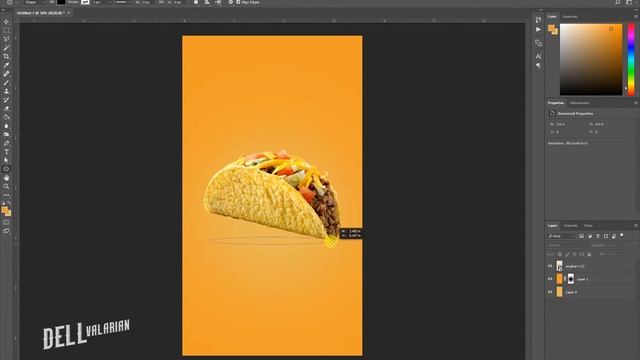Open the Actions play panel icon
Viewport: 640px width, 360px height.
pyautogui.click(x=538, y=29)
